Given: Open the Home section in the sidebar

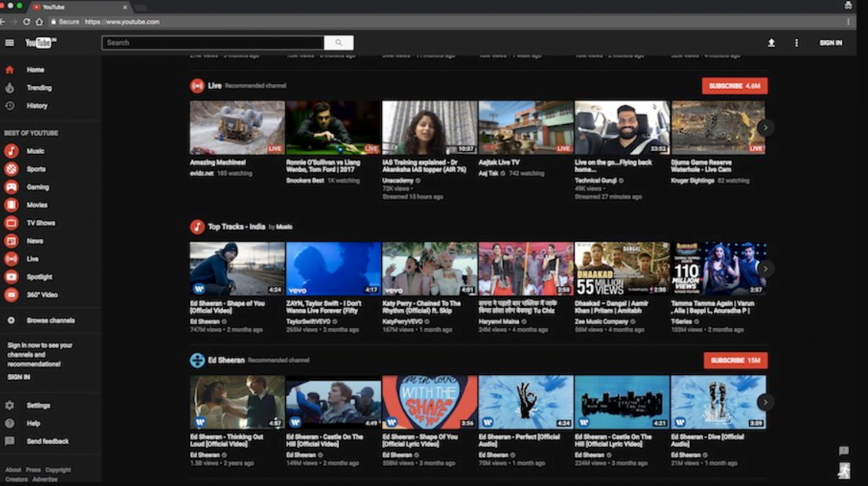Looking at the screenshot, I should [35, 69].
